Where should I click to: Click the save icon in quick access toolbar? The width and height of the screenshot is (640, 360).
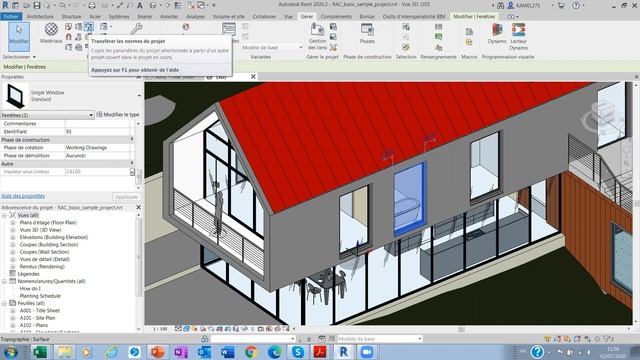point(37,5)
